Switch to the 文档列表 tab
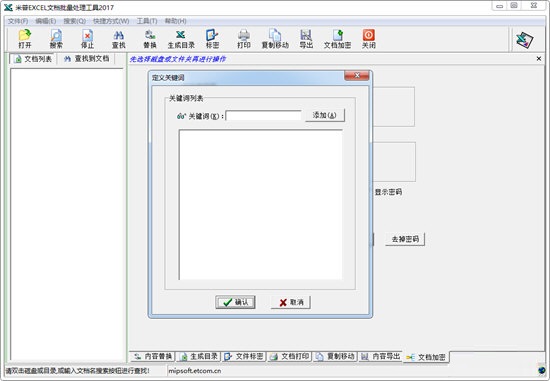 (33, 59)
